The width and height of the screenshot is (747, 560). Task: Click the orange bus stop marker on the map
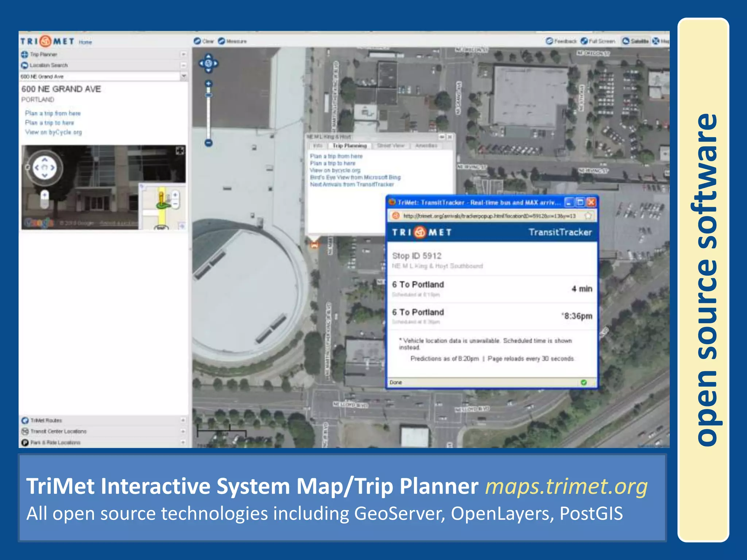click(x=314, y=245)
